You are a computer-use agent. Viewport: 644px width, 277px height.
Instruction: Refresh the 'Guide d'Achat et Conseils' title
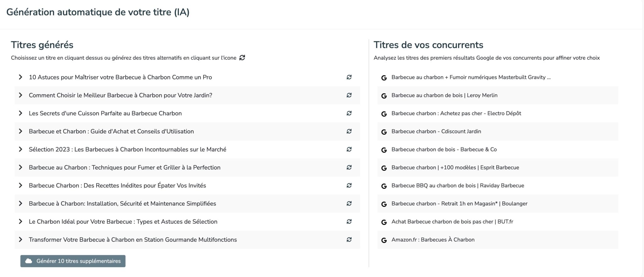(x=349, y=131)
